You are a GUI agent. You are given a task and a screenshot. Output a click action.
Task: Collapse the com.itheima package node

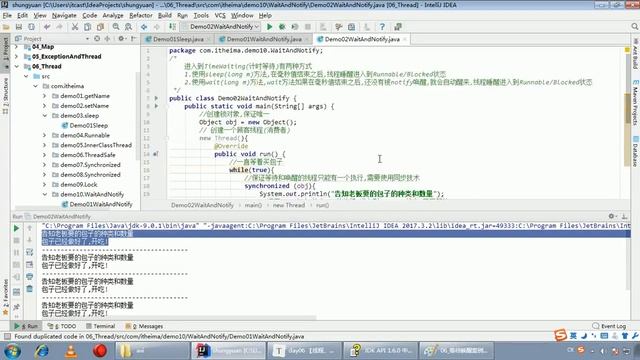(36, 86)
